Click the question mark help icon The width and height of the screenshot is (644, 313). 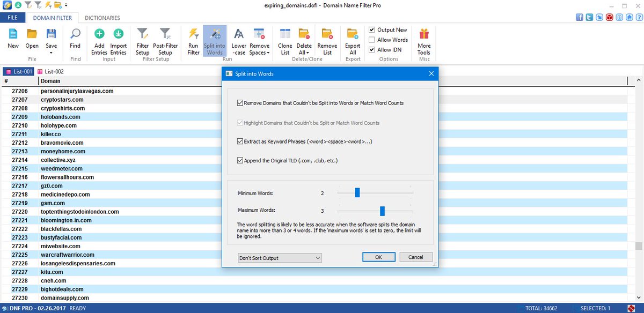pyautogui.click(x=639, y=17)
